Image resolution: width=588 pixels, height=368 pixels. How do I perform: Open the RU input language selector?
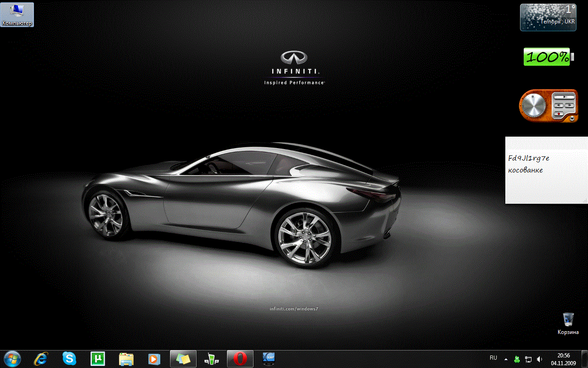pos(493,358)
